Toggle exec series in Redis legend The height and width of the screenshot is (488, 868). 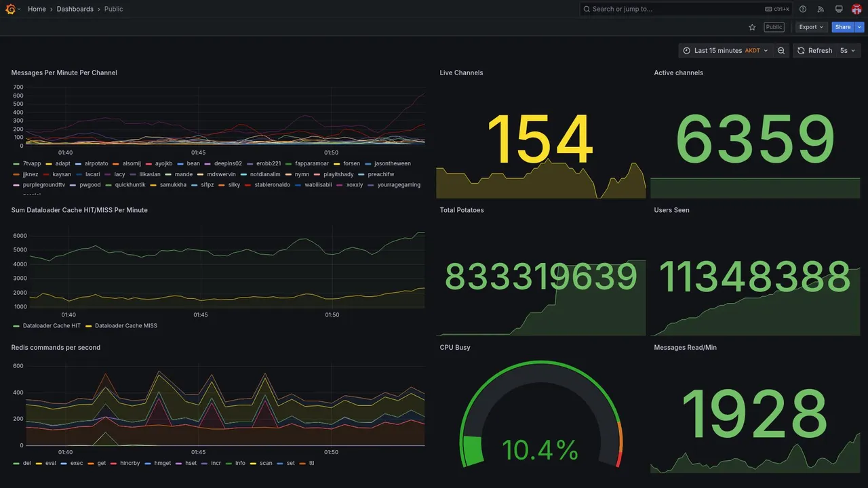click(x=77, y=463)
